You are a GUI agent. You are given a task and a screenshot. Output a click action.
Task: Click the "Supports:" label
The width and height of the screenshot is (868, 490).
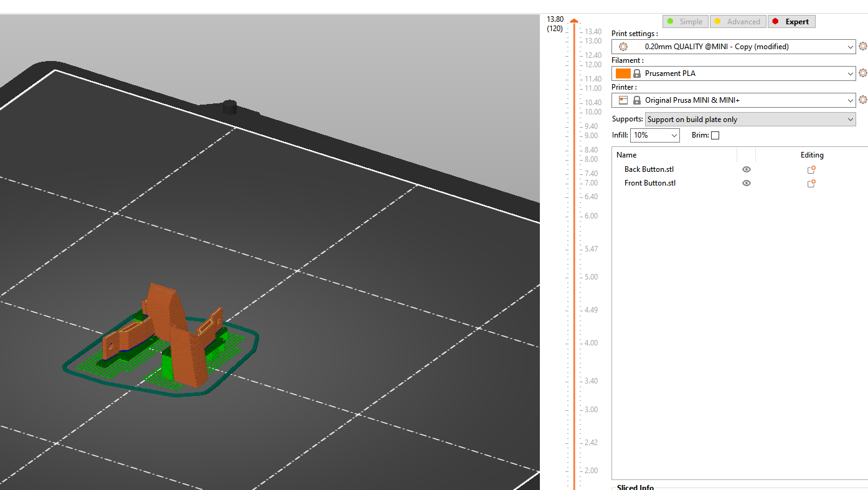[x=627, y=119]
